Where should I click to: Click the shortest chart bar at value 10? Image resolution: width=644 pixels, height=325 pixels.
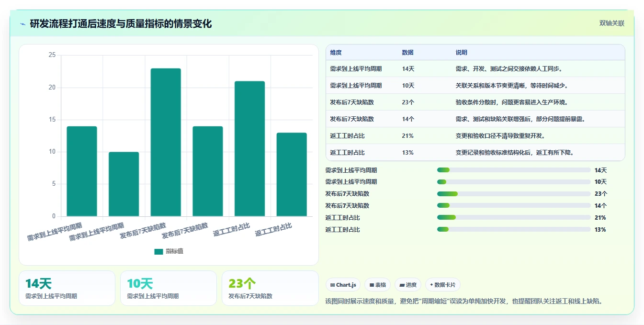(x=124, y=184)
